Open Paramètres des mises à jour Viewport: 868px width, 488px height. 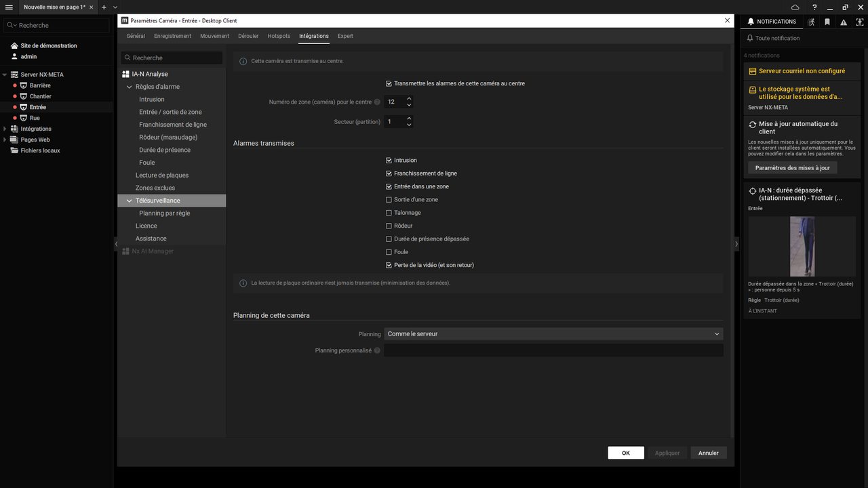(x=792, y=167)
